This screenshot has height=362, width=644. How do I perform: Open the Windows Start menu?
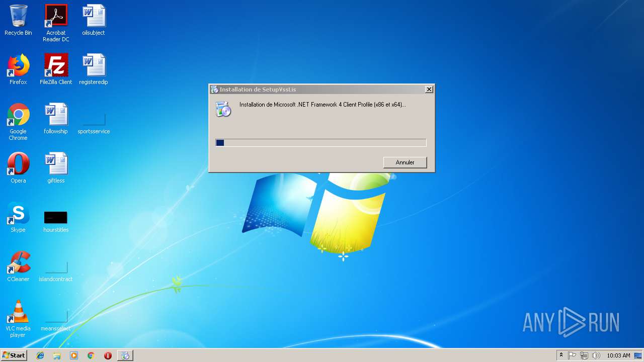[x=14, y=355]
